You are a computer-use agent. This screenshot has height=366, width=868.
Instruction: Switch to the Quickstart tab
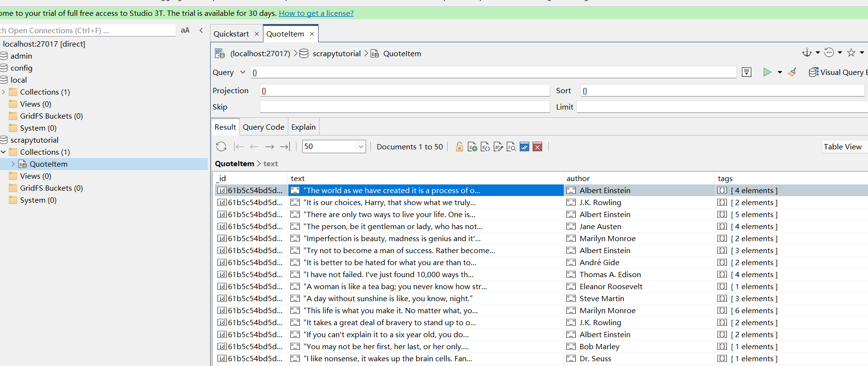click(231, 34)
